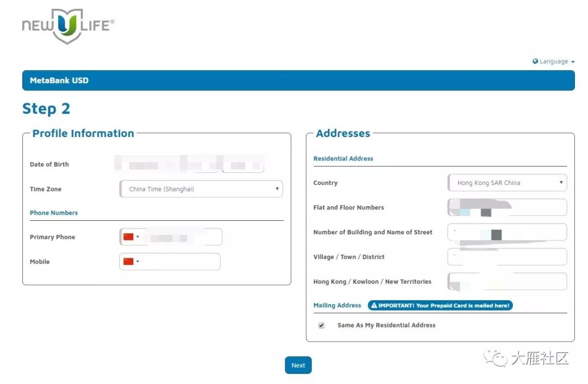Open the Mobile country flag selector

click(131, 262)
